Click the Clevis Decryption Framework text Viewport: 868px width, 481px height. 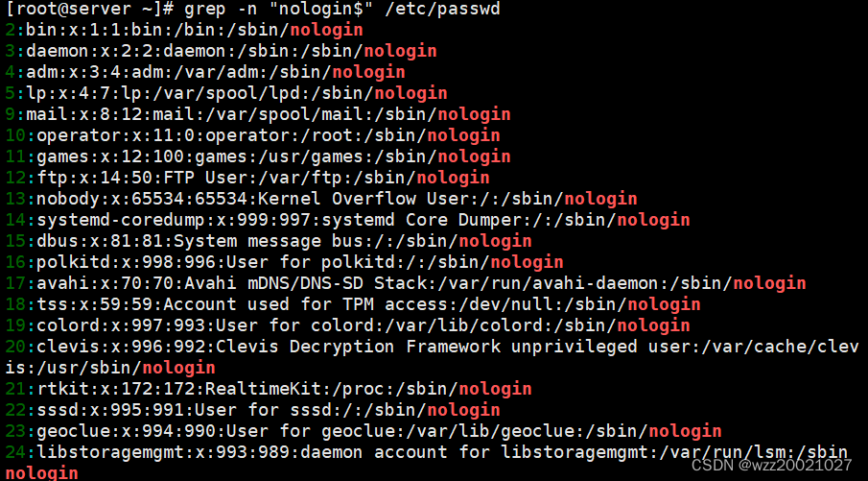tap(358, 347)
